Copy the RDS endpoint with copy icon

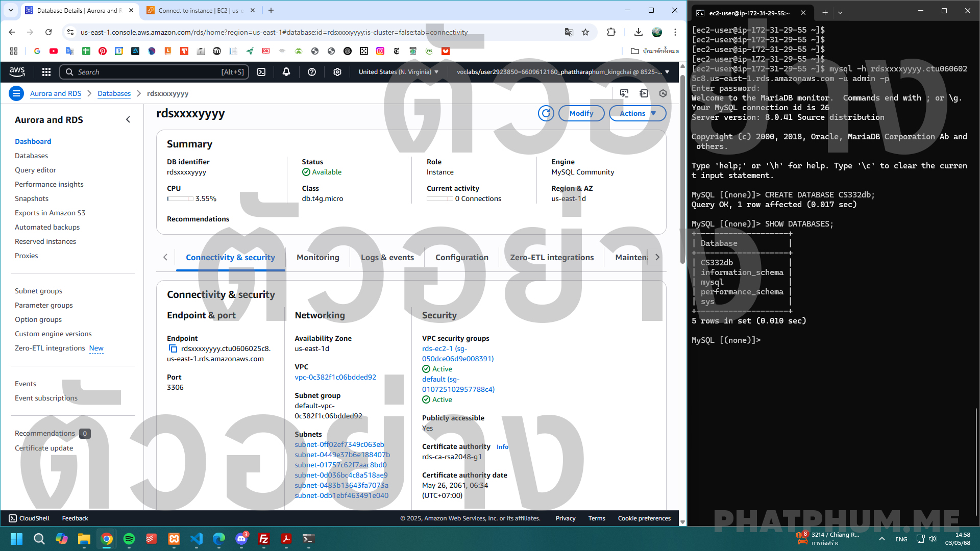pyautogui.click(x=173, y=348)
